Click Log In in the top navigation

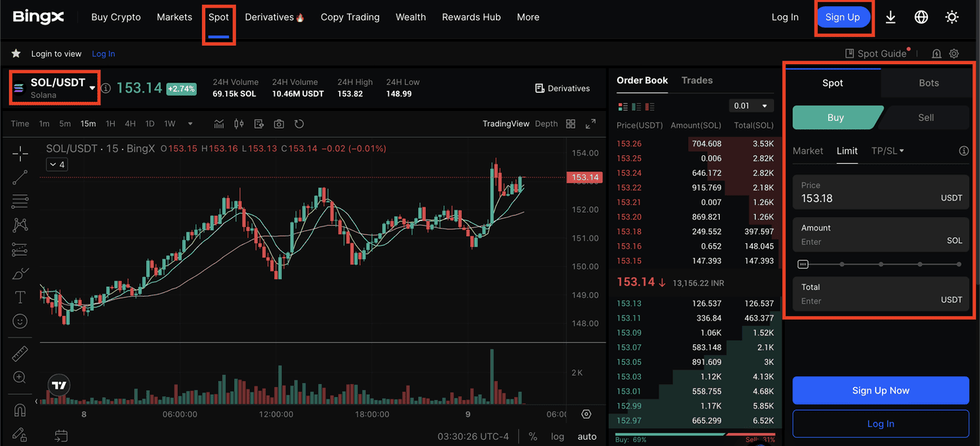point(785,17)
